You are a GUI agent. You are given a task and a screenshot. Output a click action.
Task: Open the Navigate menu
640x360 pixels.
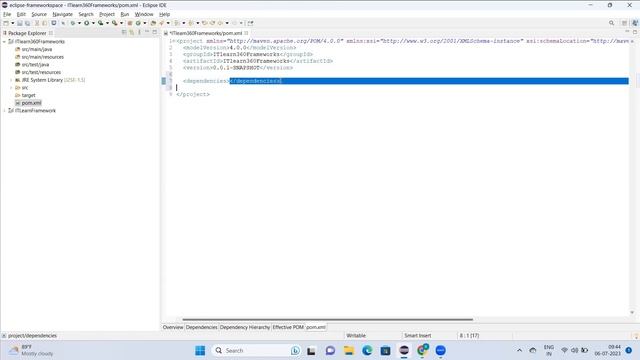pyautogui.click(x=62, y=14)
